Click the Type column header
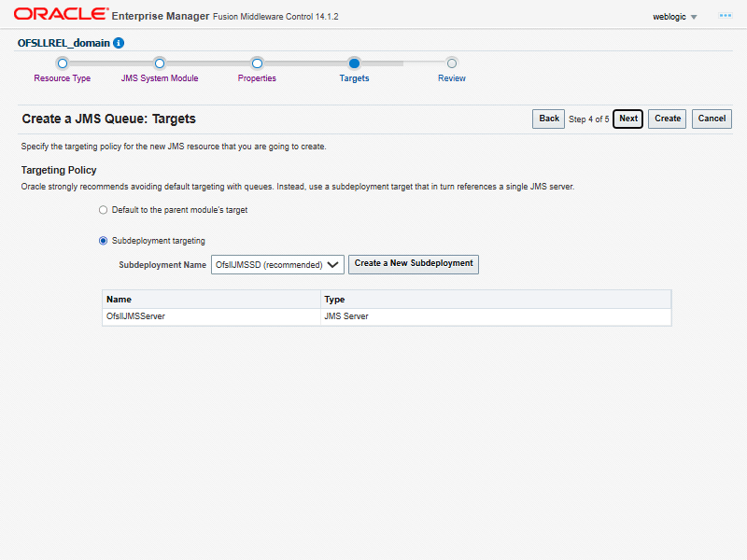 pyautogui.click(x=496, y=300)
